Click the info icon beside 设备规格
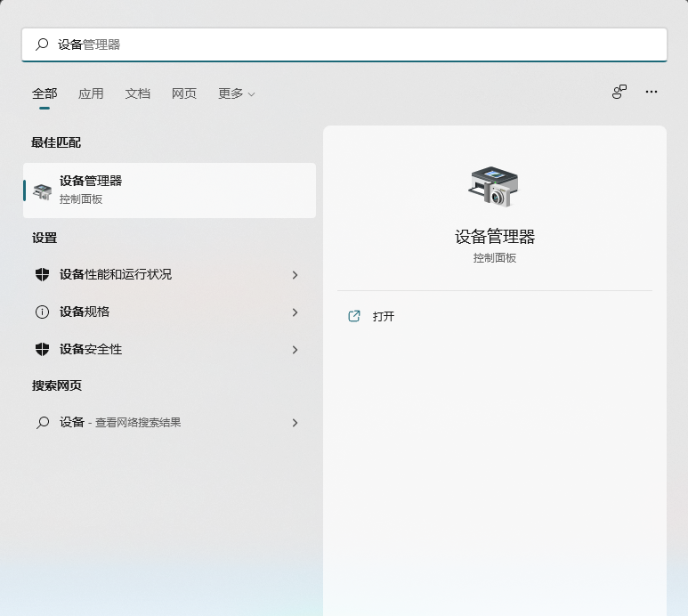This screenshot has width=688, height=616. tap(42, 312)
